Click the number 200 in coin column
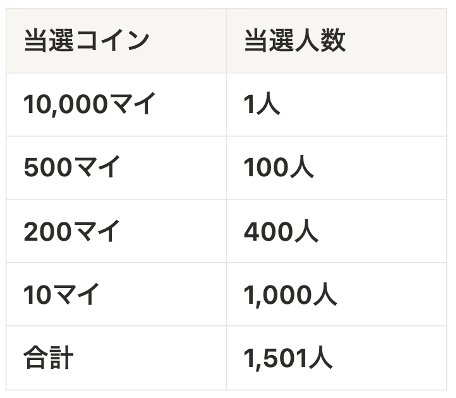Screen dimensions: 456x398 pos(48,231)
